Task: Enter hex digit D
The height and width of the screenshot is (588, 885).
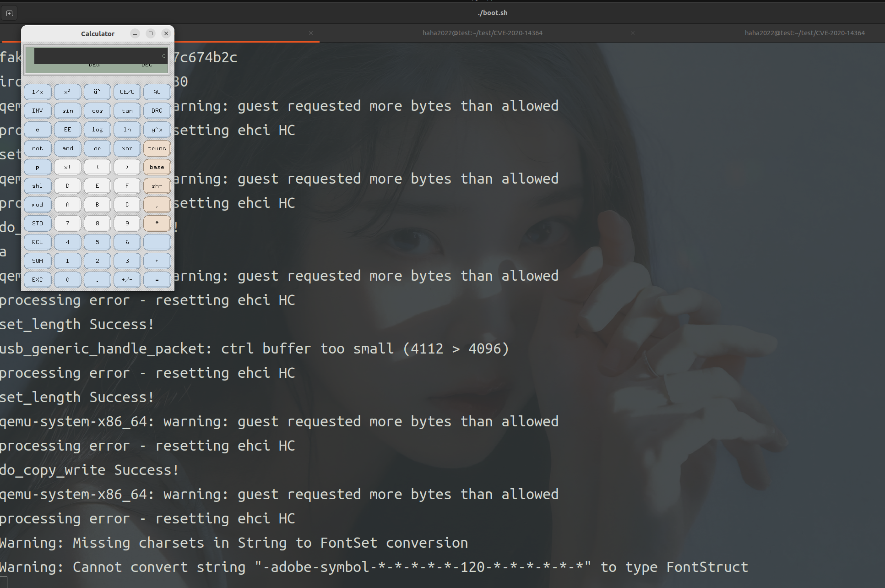Action: (67, 186)
